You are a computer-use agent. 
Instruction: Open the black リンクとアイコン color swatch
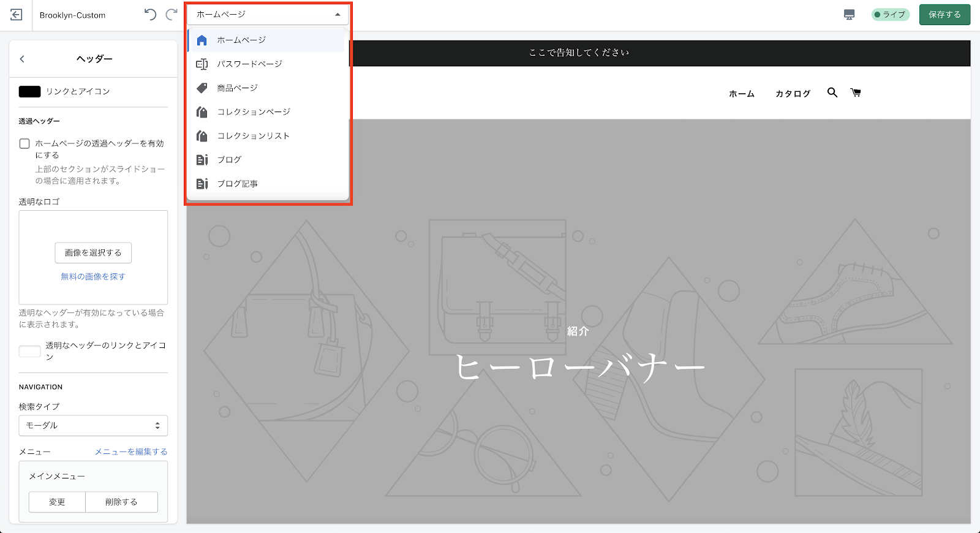(x=29, y=91)
